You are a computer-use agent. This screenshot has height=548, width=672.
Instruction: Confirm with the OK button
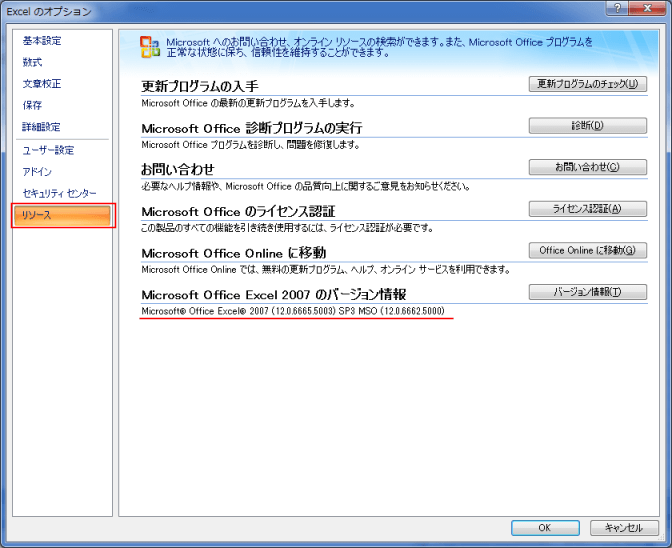point(545,527)
